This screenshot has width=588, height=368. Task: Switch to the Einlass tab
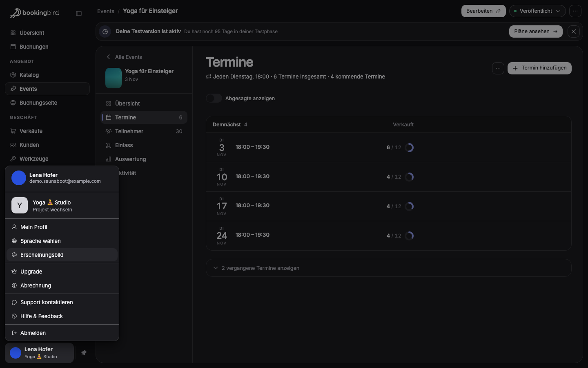pyautogui.click(x=144, y=145)
